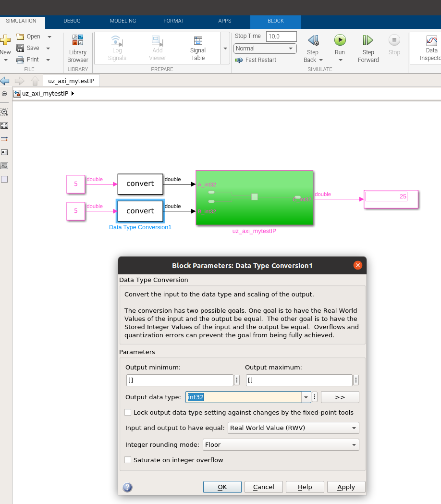Click the Step Forward icon

368,40
